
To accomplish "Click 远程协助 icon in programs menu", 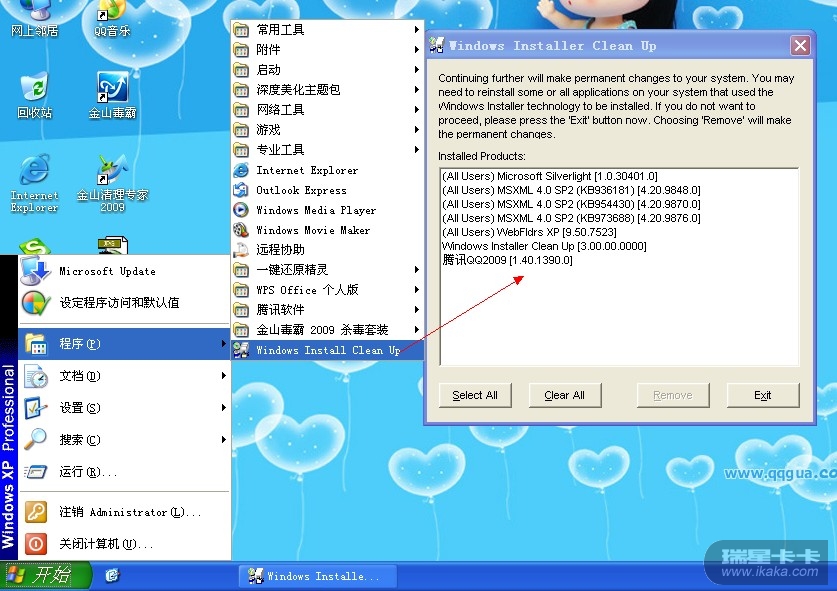I will pos(241,250).
